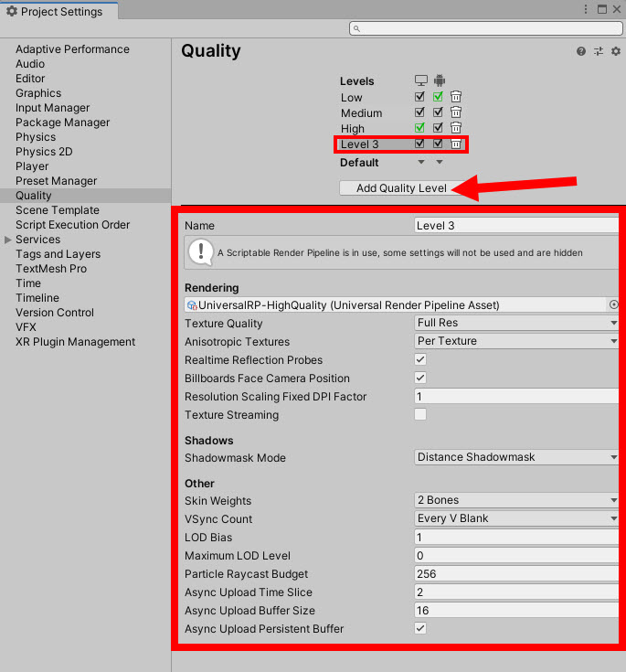Toggle Level 3 desktop checkbox

419,144
